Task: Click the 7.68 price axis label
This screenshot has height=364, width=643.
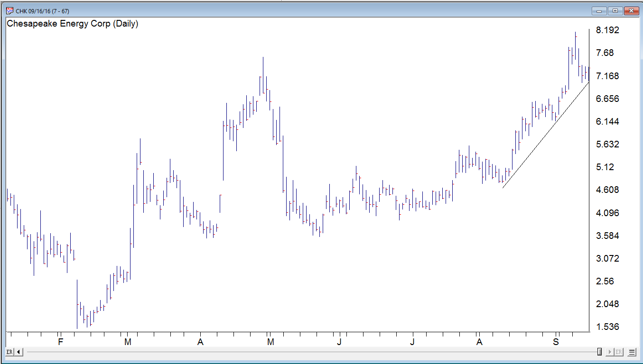Action: [605, 53]
